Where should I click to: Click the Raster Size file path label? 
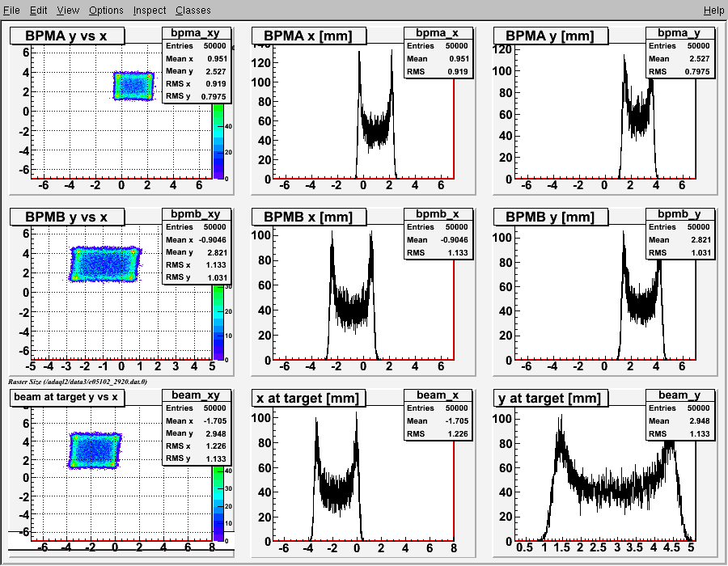point(78,382)
